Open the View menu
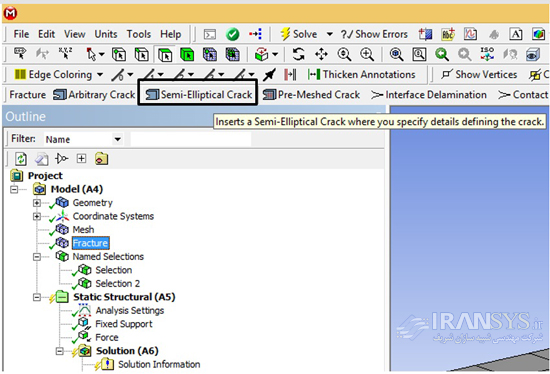Screen dimensions: 550x374 click(x=74, y=34)
